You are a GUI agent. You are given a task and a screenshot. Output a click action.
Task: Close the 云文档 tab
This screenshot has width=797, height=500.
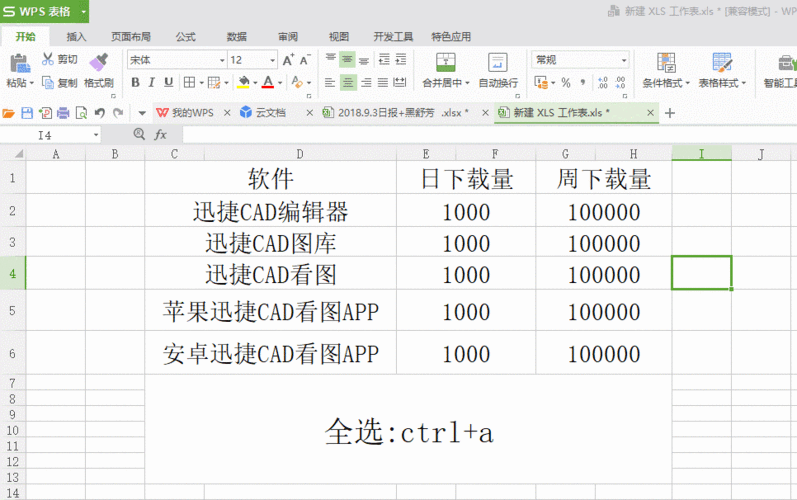point(310,113)
